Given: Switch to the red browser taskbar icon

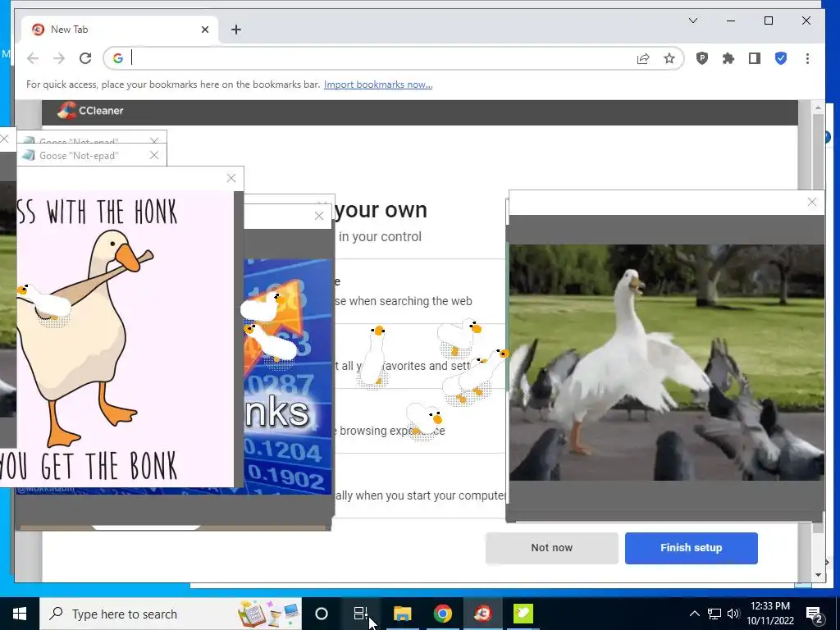Looking at the screenshot, I should pos(483,614).
